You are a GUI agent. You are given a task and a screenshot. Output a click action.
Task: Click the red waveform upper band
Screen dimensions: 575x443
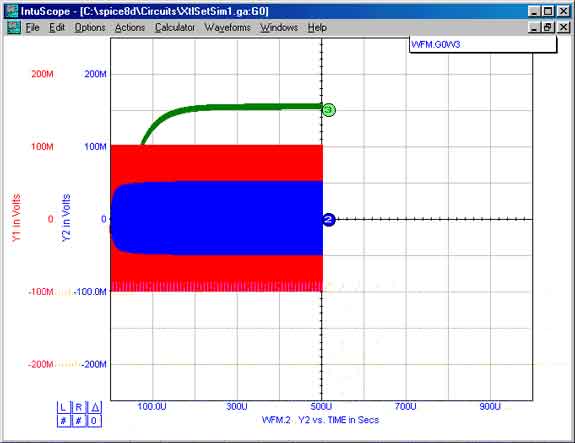tap(216, 163)
